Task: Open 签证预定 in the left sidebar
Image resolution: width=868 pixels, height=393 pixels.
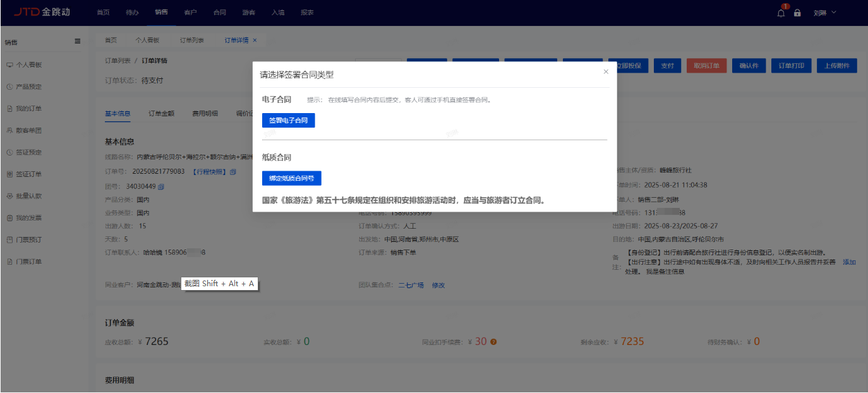Action: 28,152
